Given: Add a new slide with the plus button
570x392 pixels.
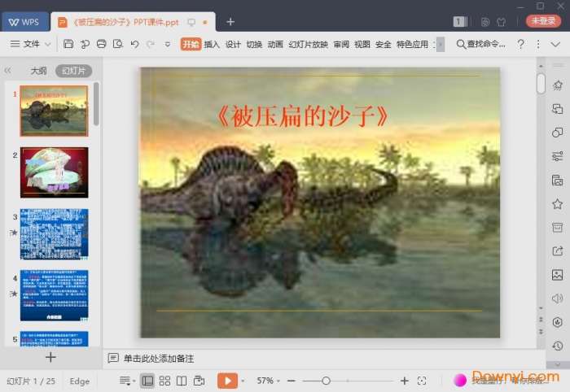Looking at the screenshot, I should [50, 358].
